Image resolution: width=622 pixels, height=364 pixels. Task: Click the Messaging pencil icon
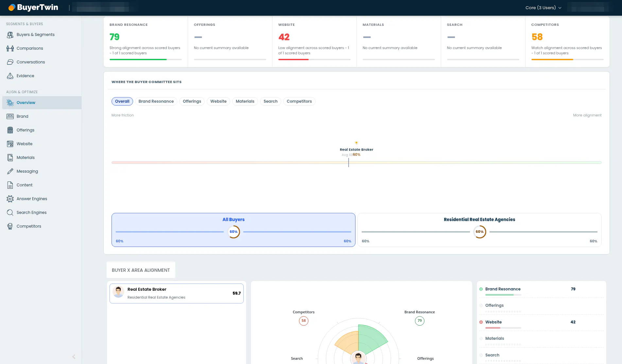[x=10, y=171]
